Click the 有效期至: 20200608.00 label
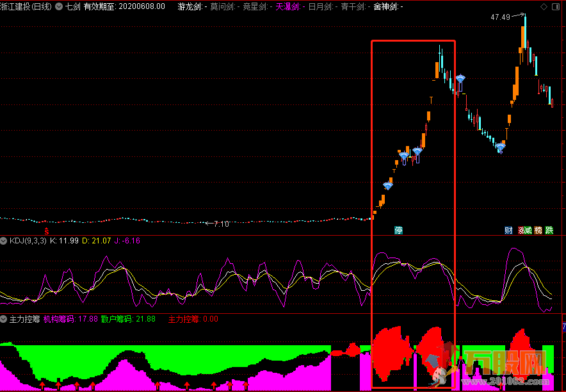Viewport: 566px width, 392px height. point(124,6)
